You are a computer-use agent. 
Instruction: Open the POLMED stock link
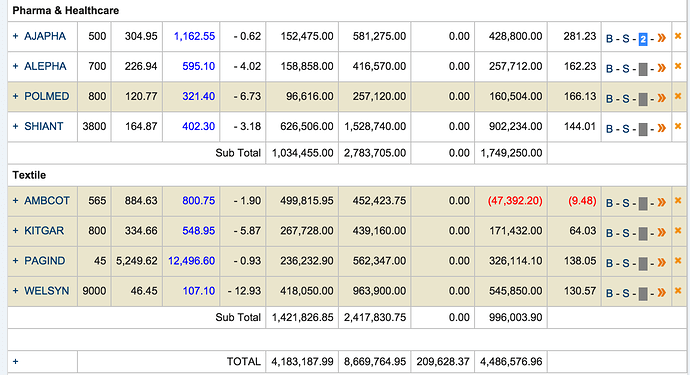tap(47, 96)
